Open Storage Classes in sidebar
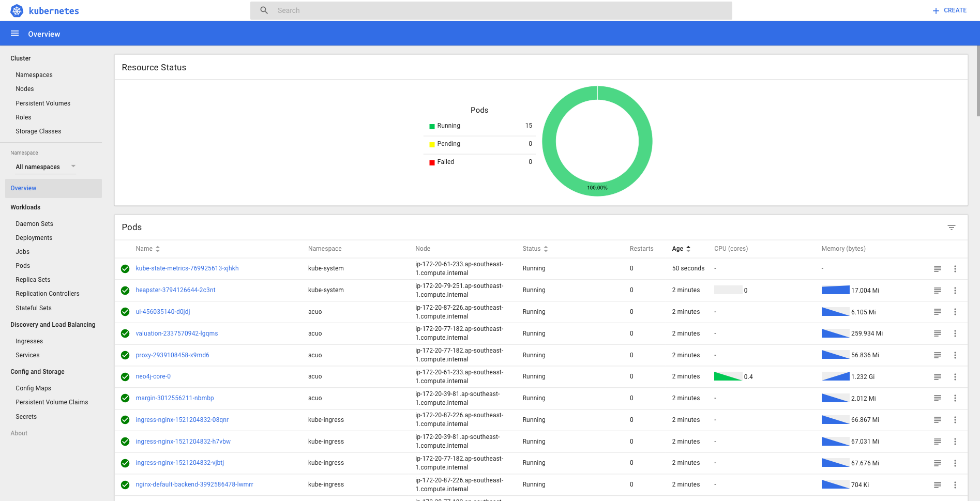Image resolution: width=980 pixels, height=501 pixels. (38, 131)
